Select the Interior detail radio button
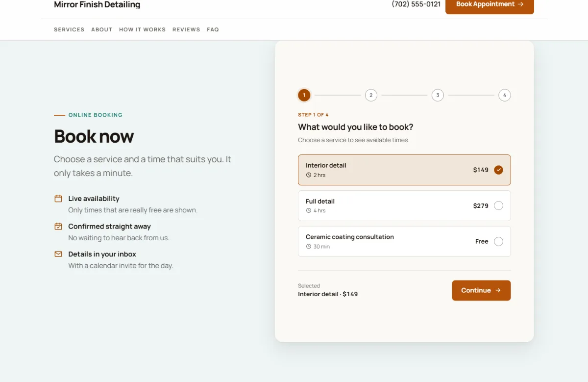The image size is (588, 382). coord(498,170)
